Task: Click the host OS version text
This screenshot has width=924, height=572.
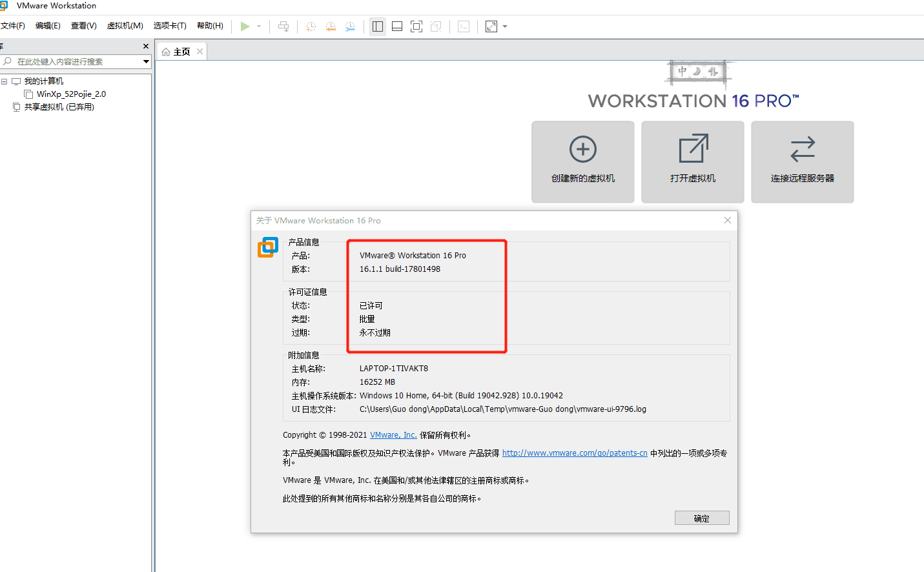Action: point(461,396)
